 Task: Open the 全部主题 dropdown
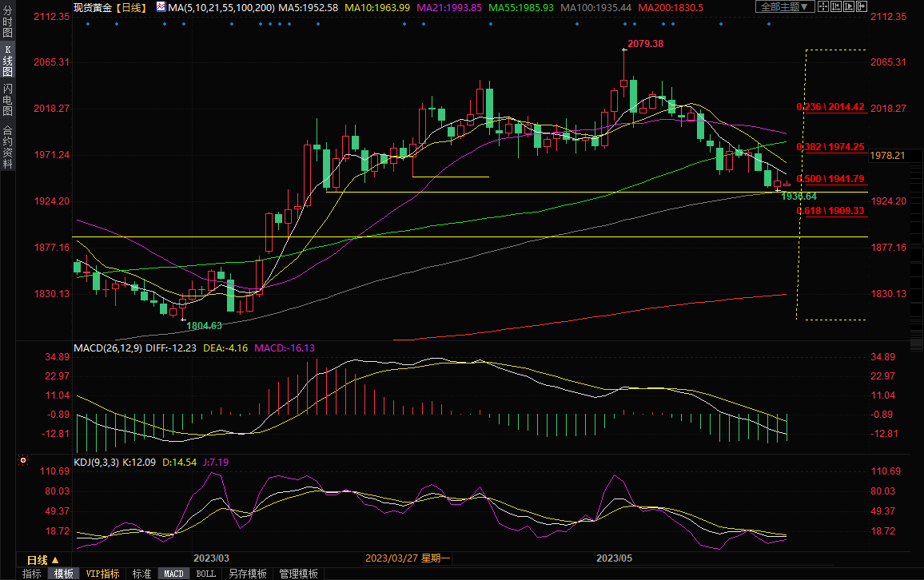pos(784,7)
